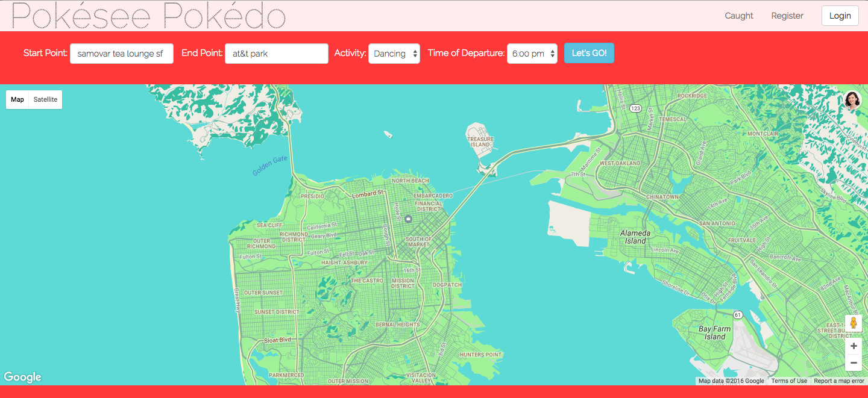Open the Register link
Image resolution: width=868 pixels, height=398 pixels.
click(x=787, y=16)
